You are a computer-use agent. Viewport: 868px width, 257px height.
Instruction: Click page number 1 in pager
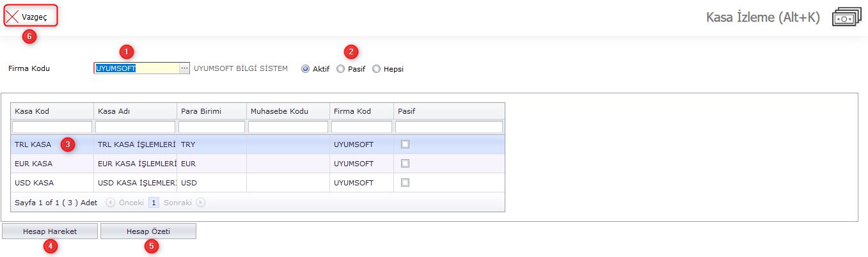point(154,203)
